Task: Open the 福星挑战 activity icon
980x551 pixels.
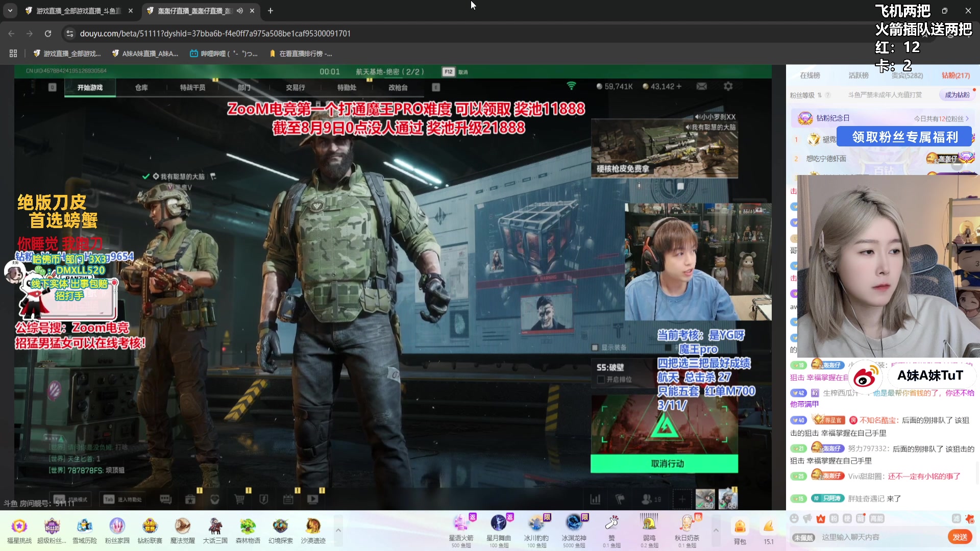Action: [x=19, y=531]
